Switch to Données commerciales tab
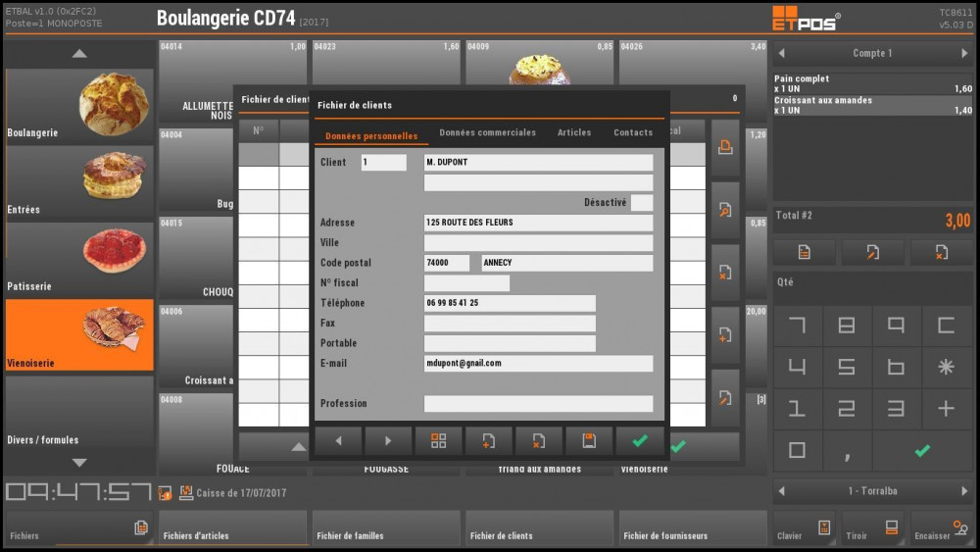The image size is (980, 552). [x=487, y=133]
